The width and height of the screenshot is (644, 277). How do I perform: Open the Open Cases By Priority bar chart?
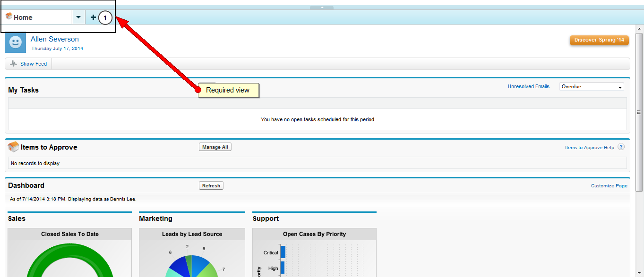[x=314, y=258]
